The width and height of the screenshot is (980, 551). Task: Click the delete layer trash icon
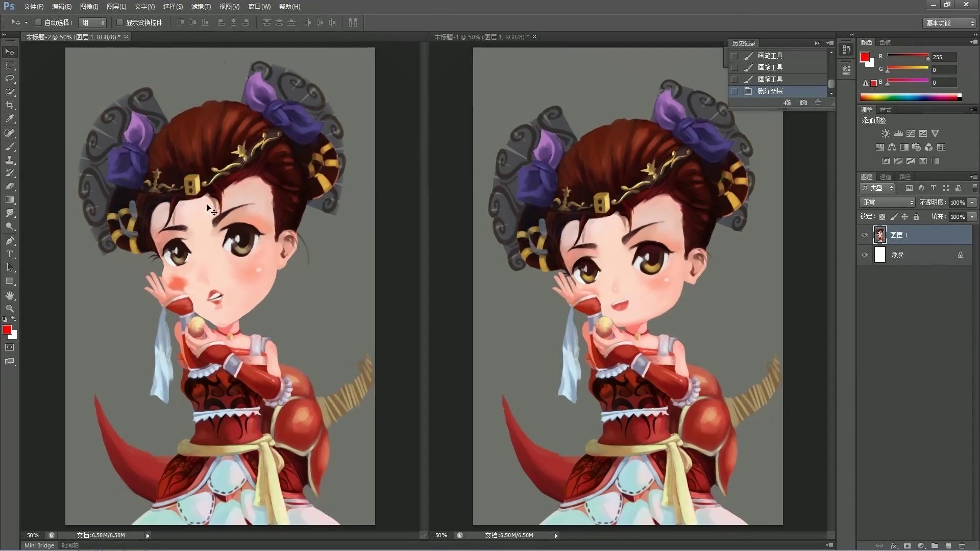pos(962,545)
